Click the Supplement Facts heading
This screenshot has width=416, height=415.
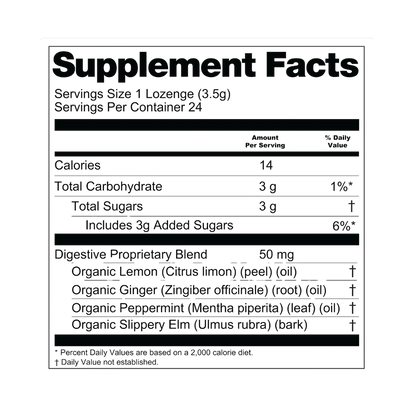(206, 67)
